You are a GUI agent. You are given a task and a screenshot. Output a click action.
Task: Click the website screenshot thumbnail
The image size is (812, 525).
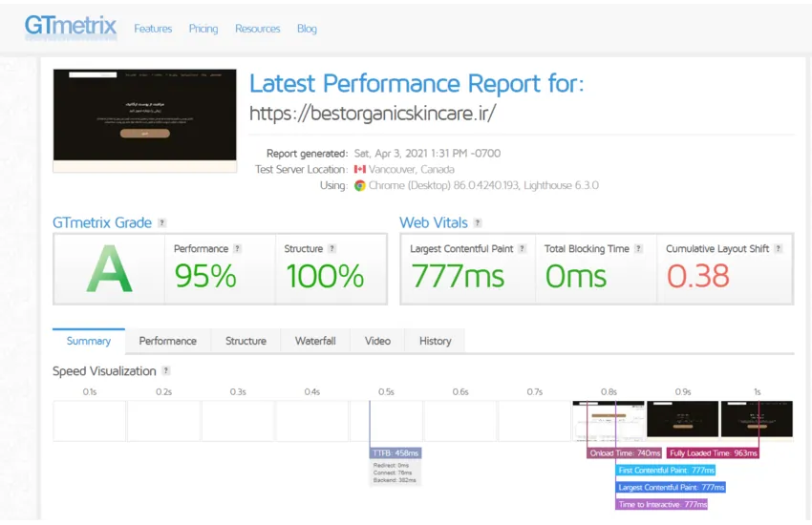[x=144, y=115]
